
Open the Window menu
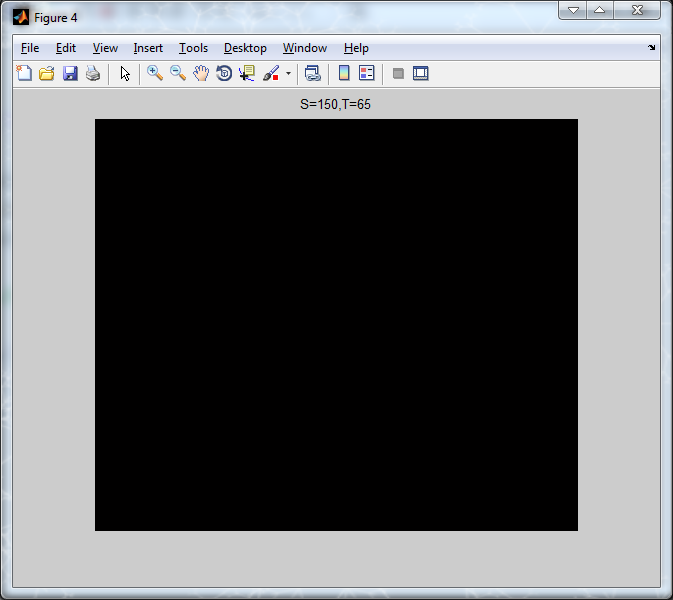tap(305, 48)
